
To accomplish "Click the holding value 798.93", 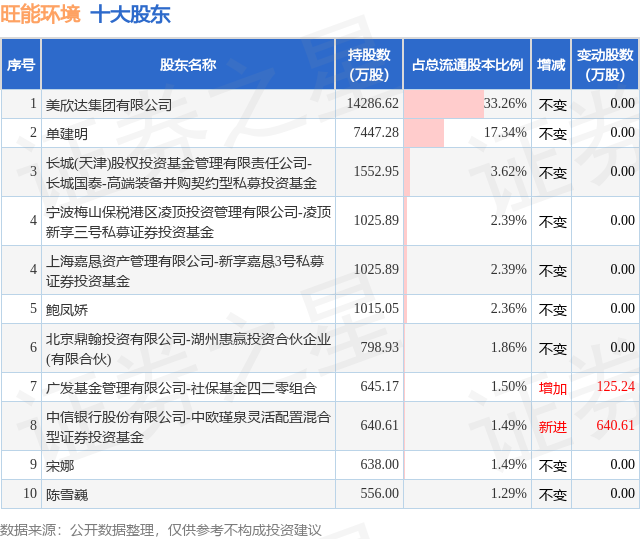I will [x=379, y=347].
